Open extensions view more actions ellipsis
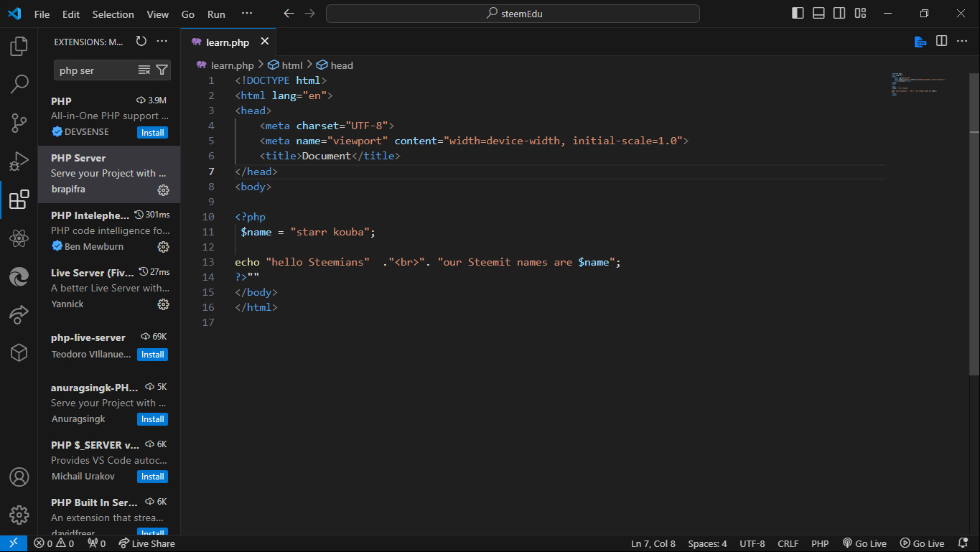This screenshot has width=980, height=552. pos(162,42)
